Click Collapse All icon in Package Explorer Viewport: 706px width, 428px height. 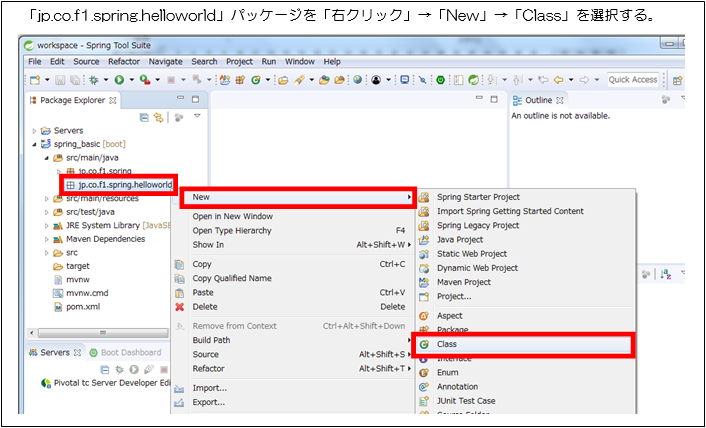pyautogui.click(x=146, y=117)
